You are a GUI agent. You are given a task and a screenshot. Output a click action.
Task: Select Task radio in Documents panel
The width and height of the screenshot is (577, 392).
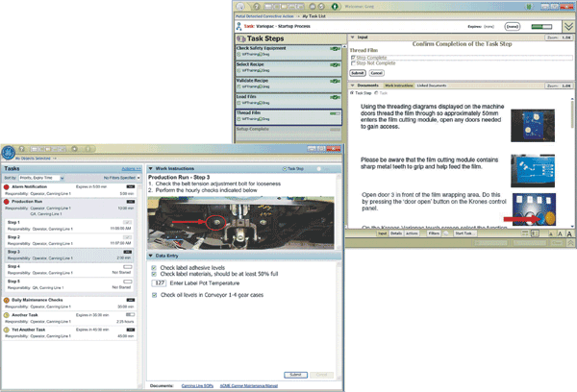click(376, 93)
